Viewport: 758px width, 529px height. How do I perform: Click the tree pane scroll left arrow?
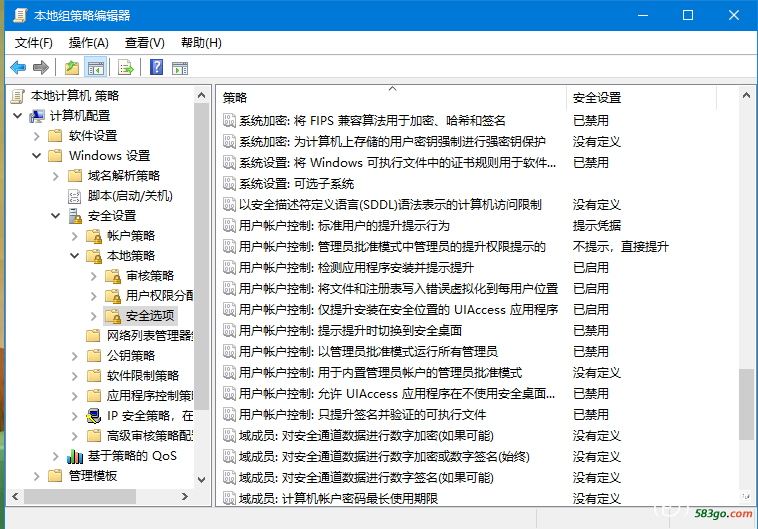click(x=15, y=496)
